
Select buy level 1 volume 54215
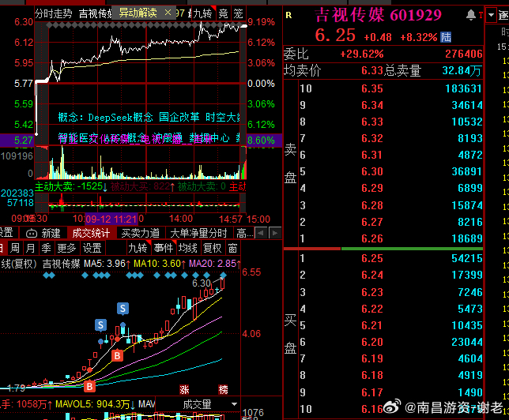tap(467, 258)
